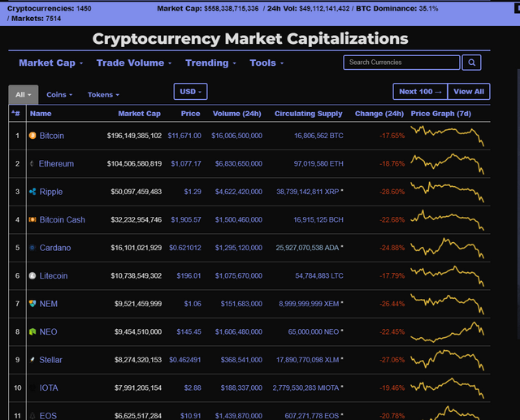520x420 pixels.
Task: Open the Coins filter dropdown
Action: 59,94
